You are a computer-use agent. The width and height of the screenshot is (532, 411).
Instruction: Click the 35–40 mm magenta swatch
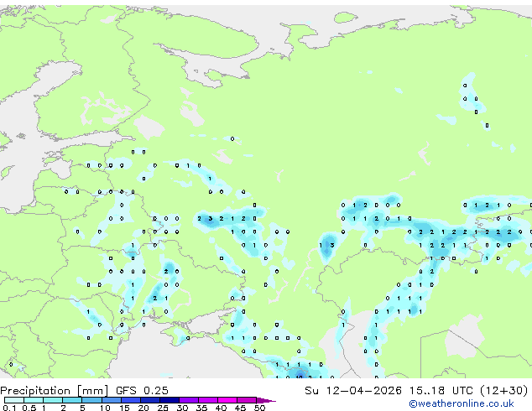click(207, 400)
